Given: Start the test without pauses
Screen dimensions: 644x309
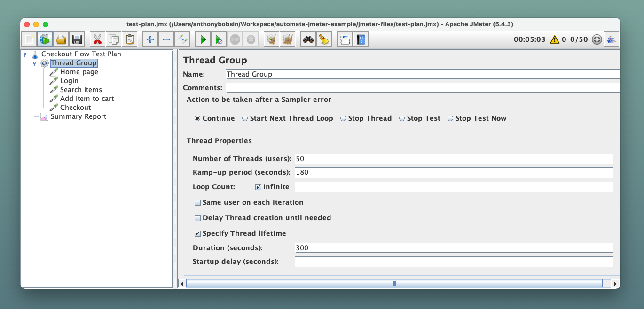Looking at the screenshot, I should tap(219, 39).
